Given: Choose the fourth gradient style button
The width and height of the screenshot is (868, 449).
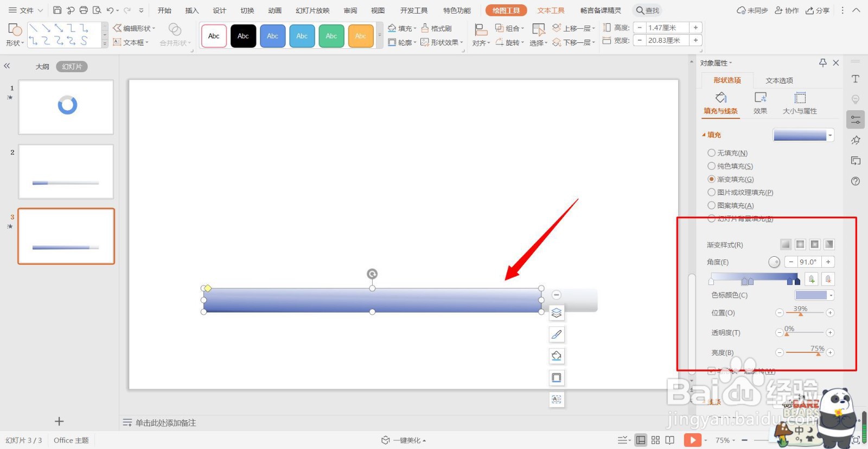Looking at the screenshot, I should (829, 244).
